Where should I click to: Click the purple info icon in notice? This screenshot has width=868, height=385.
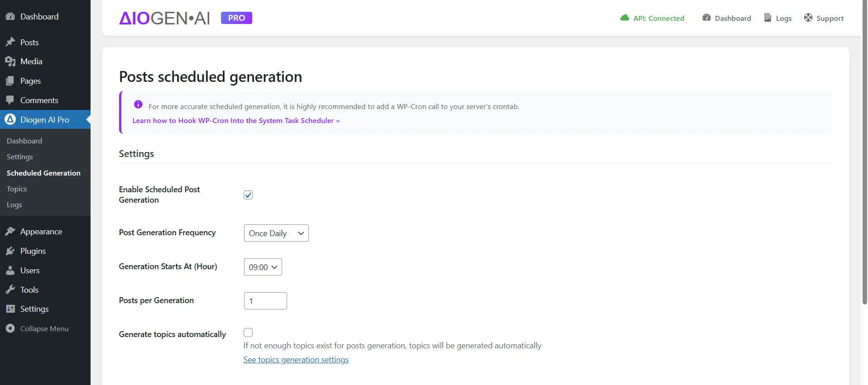click(138, 105)
